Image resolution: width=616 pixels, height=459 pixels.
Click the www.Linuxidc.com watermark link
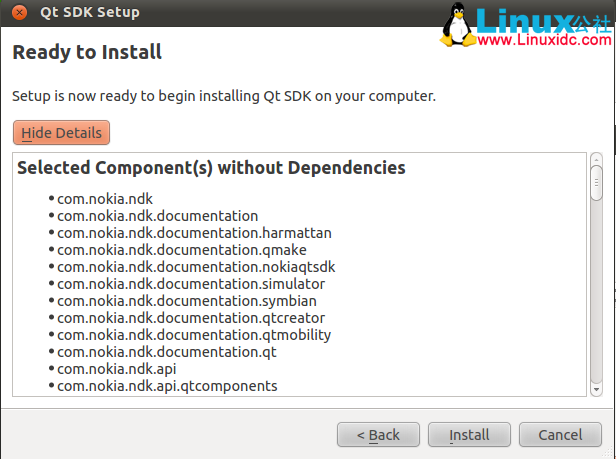click(544, 40)
